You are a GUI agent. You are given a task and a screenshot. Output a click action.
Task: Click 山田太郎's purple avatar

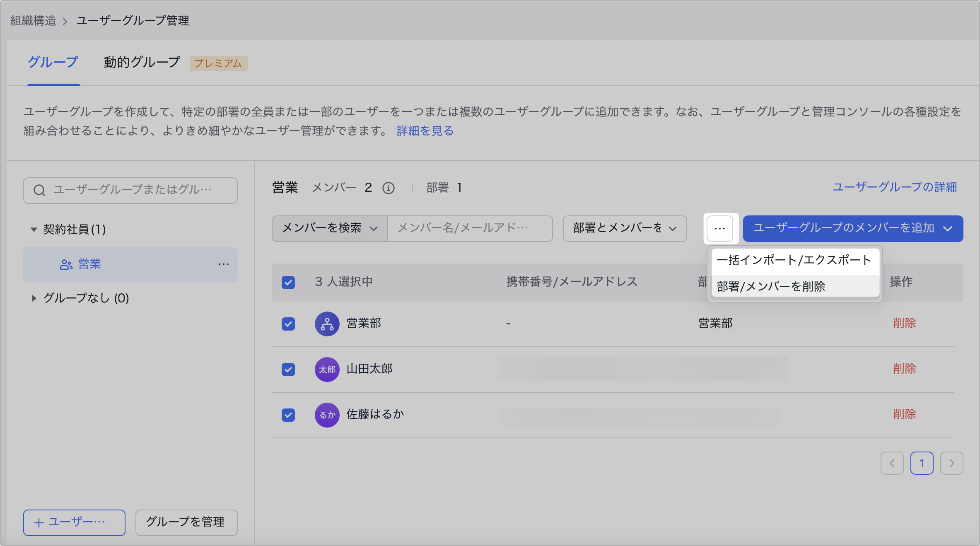coord(327,369)
